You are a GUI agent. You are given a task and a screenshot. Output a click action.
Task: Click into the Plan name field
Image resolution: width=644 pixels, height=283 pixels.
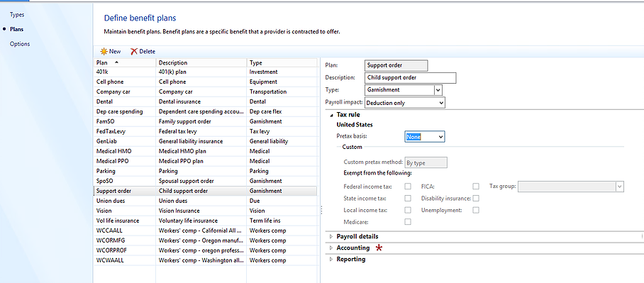pyautogui.click(x=396, y=65)
